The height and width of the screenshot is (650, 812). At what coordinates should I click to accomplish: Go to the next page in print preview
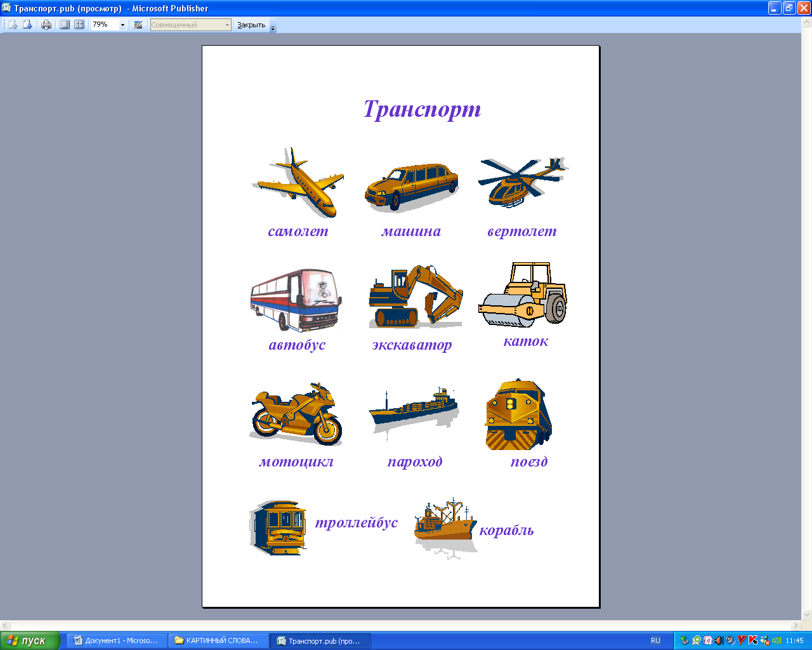[27, 25]
